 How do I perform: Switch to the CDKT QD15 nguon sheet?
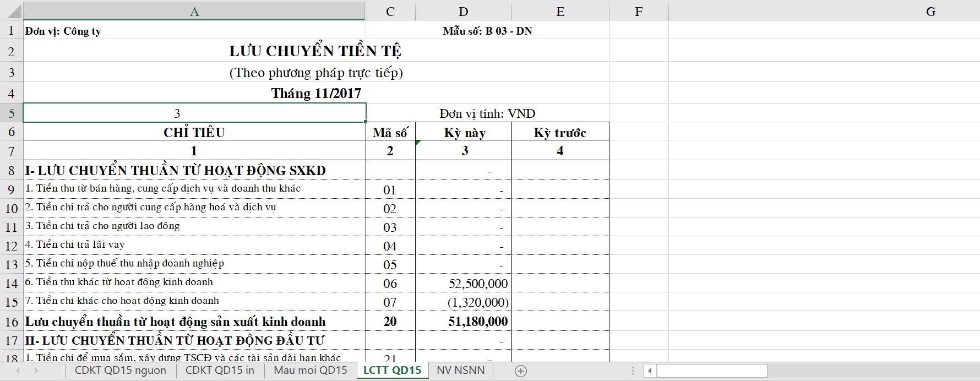[x=120, y=371]
